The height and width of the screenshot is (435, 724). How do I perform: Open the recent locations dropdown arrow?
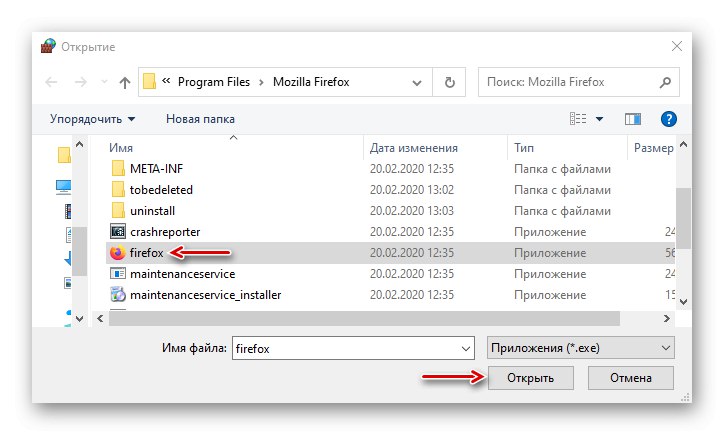click(x=104, y=82)
